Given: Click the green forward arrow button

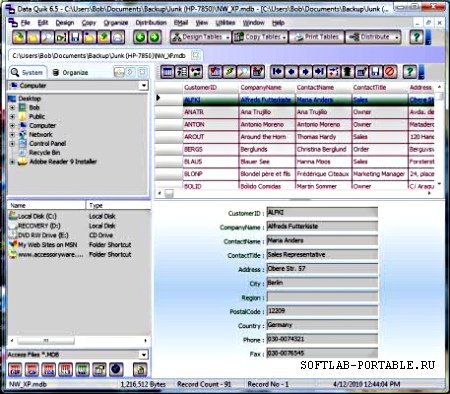Looking at the screenshot, I should [154, 37].
